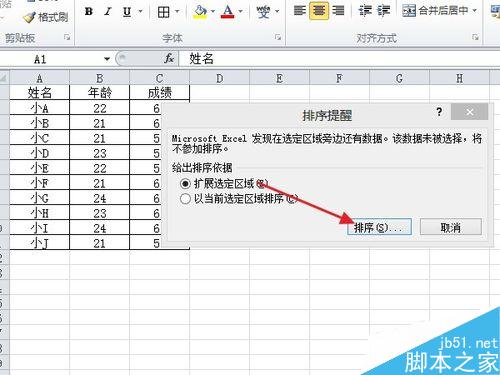Select column B header
This screenshot has width=500, height=375.
tap(99, 78)
